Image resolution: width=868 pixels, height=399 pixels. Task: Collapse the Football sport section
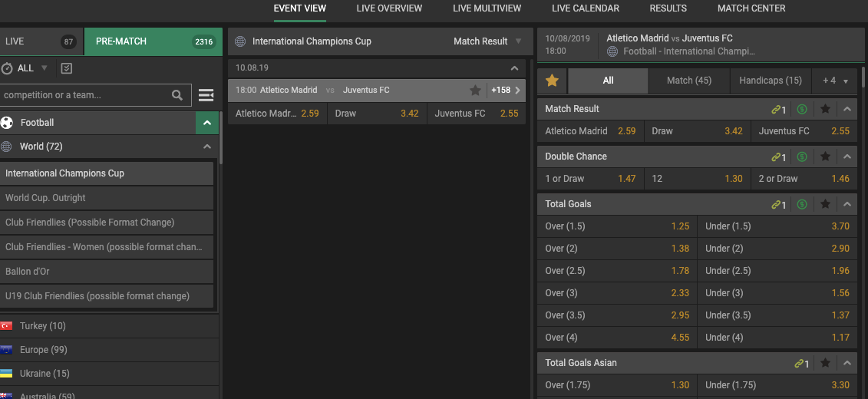(x=207, y=123)
